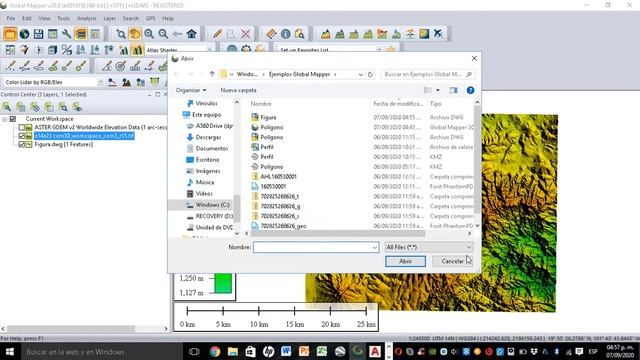Open Configuration with the wrench icon
The height and width of the screenshot is (360, 640).
(x=67, y=33)
